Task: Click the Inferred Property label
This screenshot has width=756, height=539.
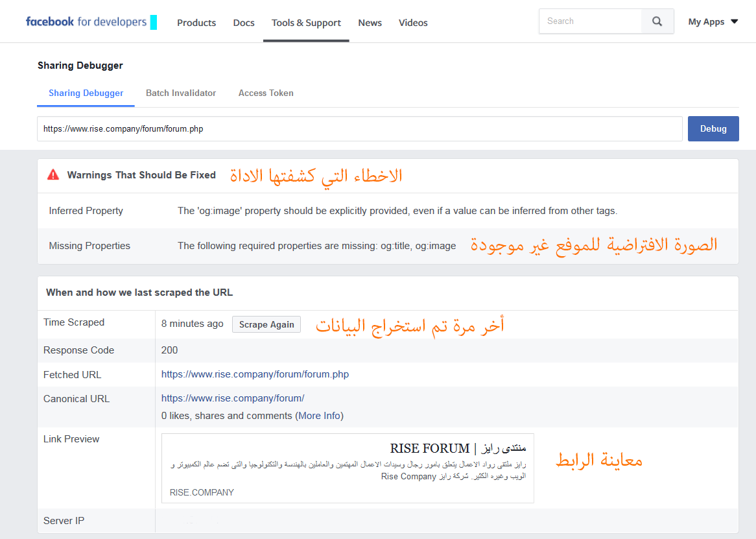Action: 86,211
